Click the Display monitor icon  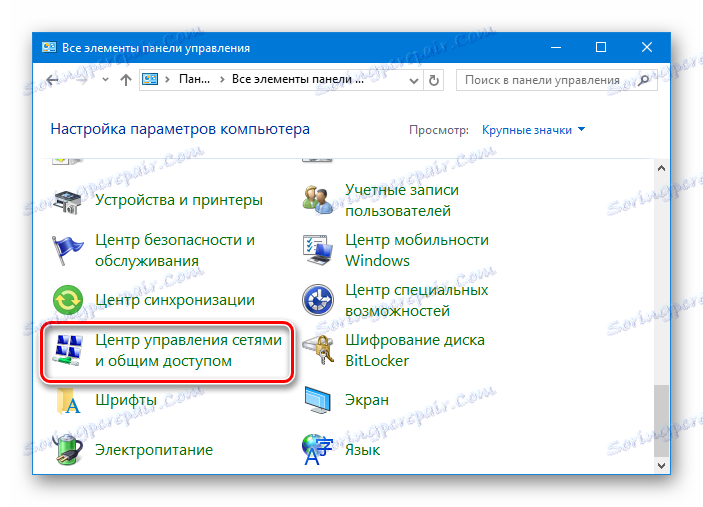[x=317, y=400]
